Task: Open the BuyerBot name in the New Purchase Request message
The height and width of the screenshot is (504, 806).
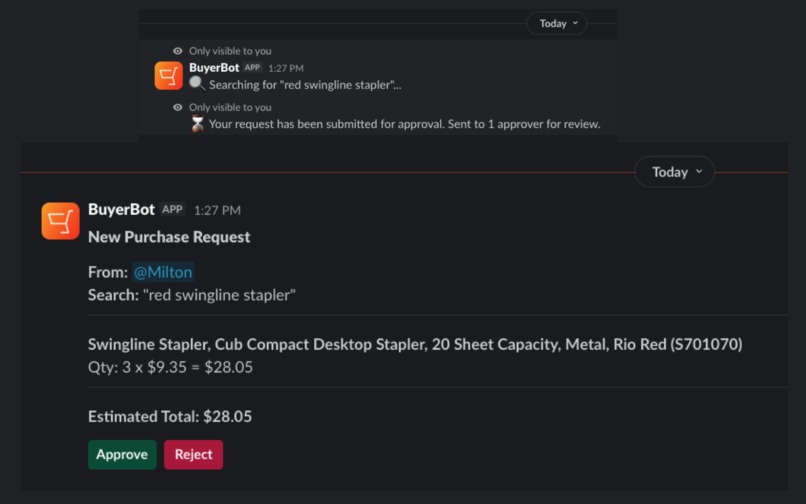Action: 121,209
